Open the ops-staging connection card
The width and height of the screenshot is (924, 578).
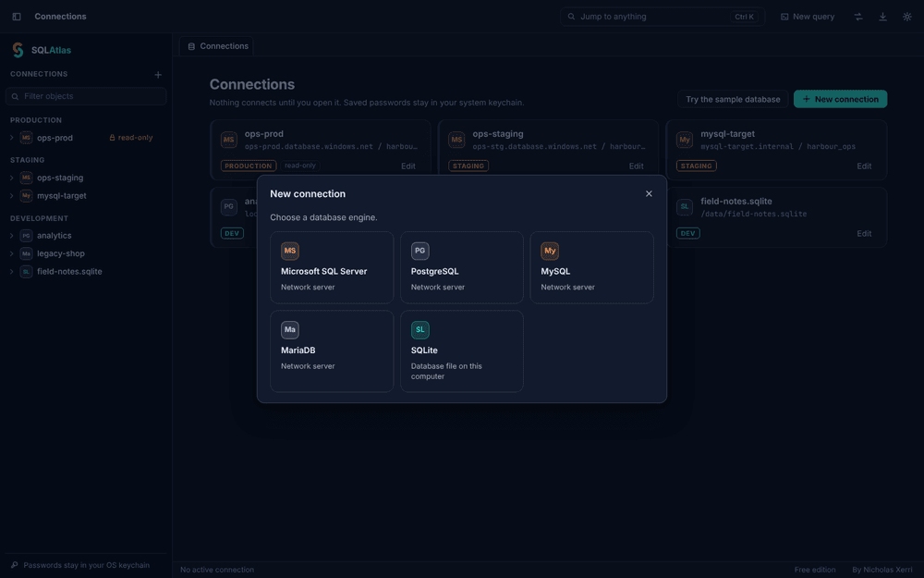[x=548, y=150]
